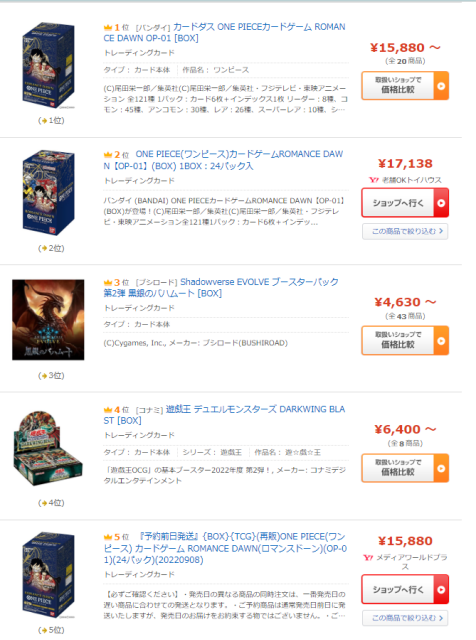Click the DARKWING BLAST box thumbnail

[x=48, y=448]
